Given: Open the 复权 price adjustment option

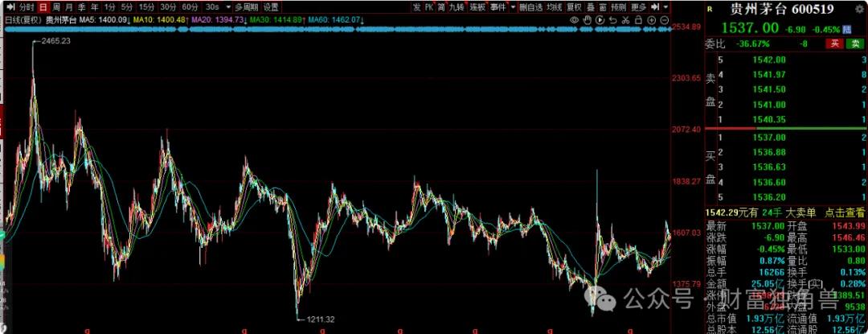Looking at the screenshot, I should pyautogui.click(x=575, y=7).
